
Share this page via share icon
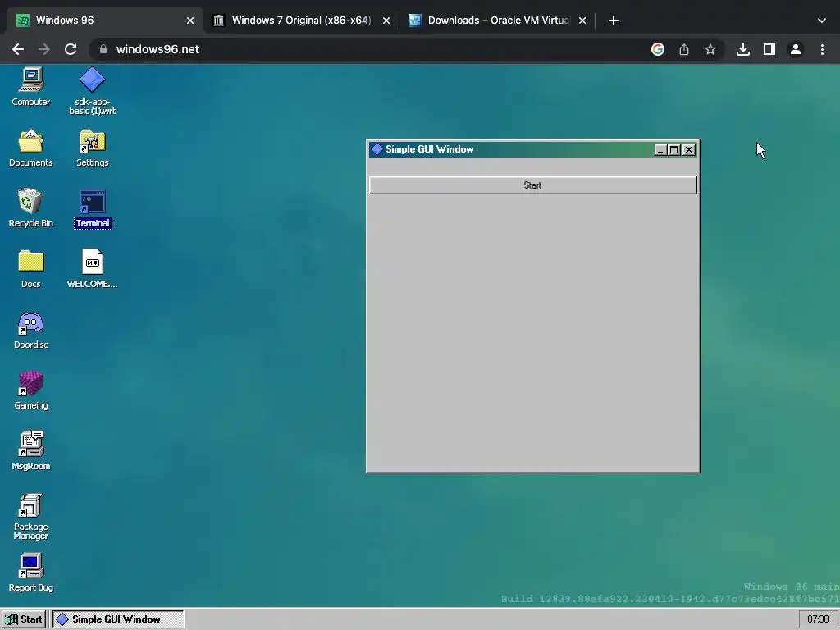(684, 49)
